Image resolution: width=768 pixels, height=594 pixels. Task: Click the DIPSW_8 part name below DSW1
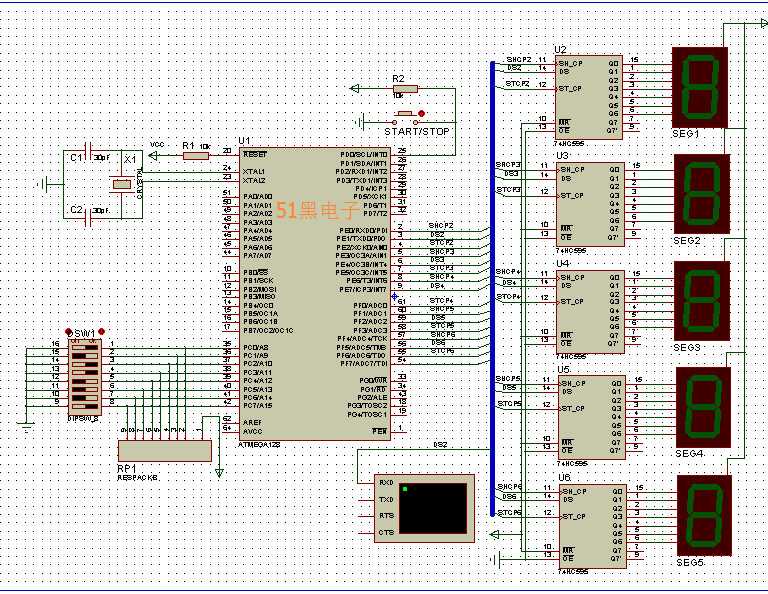pyautogui.click(x=83, y=419)
